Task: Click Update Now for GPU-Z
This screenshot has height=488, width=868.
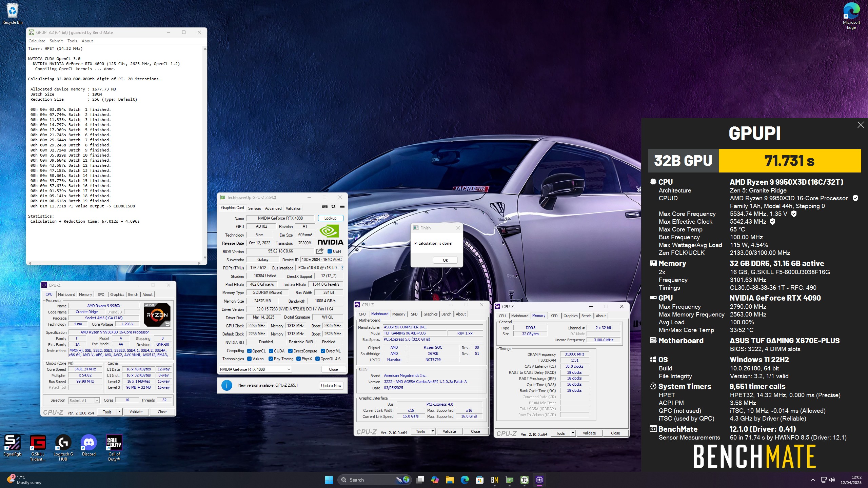Action: click(x=331, y=386)
